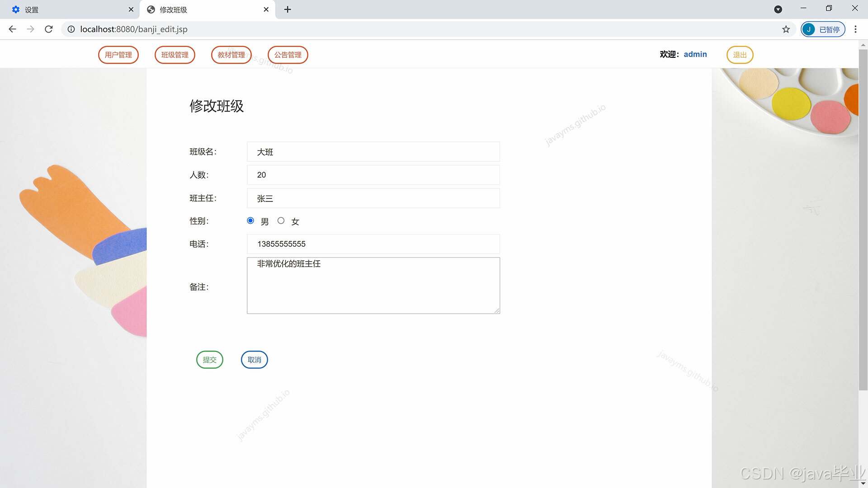Reload the page with refresh icon
868x488 pixels.
coord(49,29)
